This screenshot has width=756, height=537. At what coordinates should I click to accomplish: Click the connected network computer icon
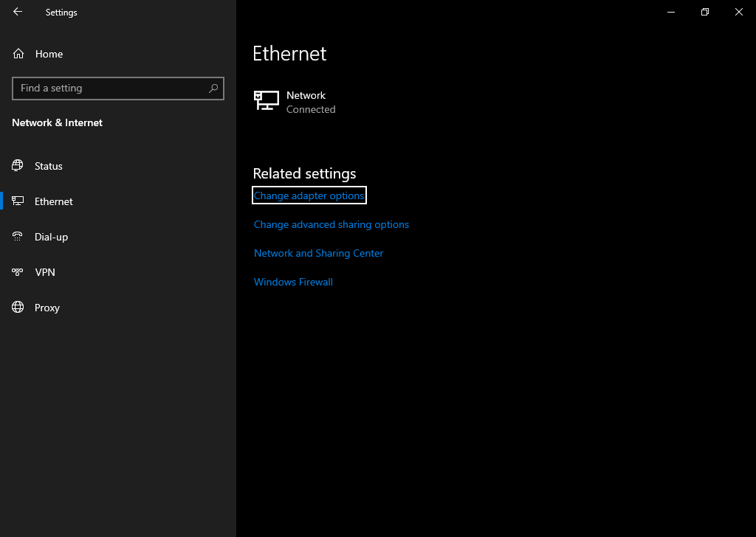click(x=267, y=101)
